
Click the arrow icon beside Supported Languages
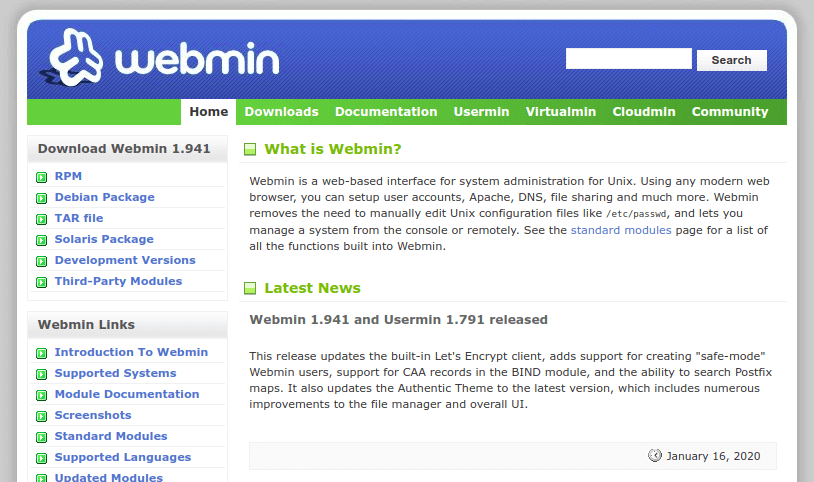pos(42,459)
